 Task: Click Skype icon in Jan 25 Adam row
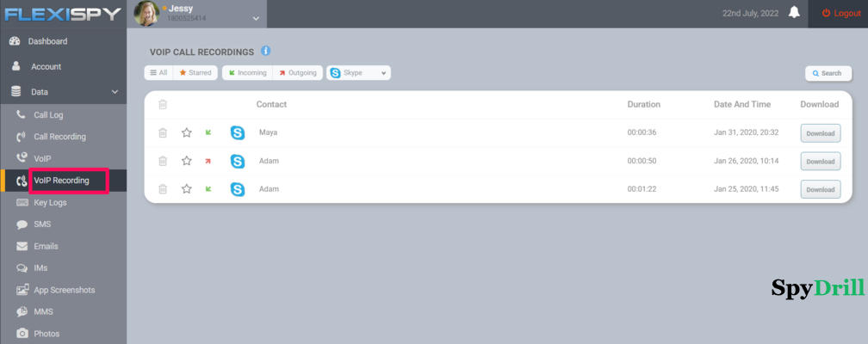(x=238, y=189)
